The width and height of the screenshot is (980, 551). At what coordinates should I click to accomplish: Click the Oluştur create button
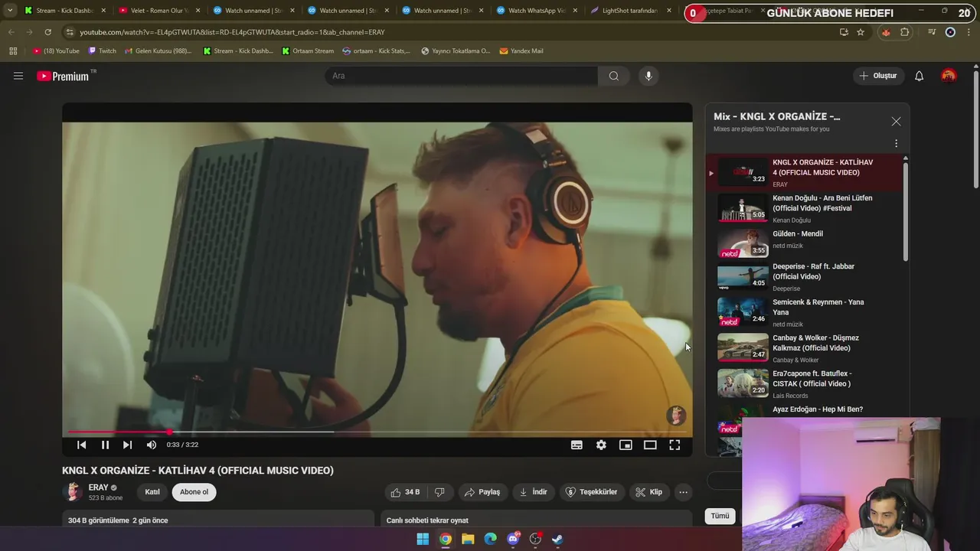[x=877, y=76]
